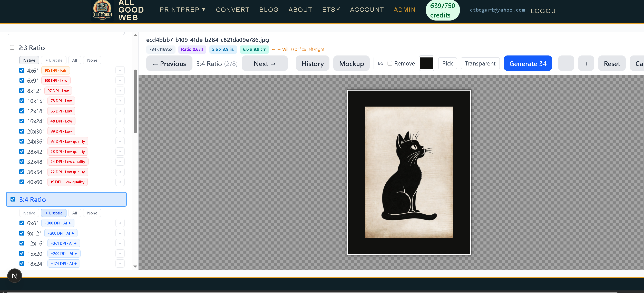Click the sparkle upscale icon for 4x6"
This screenshot has height=293, width=644.
click(x=120, y=70)
